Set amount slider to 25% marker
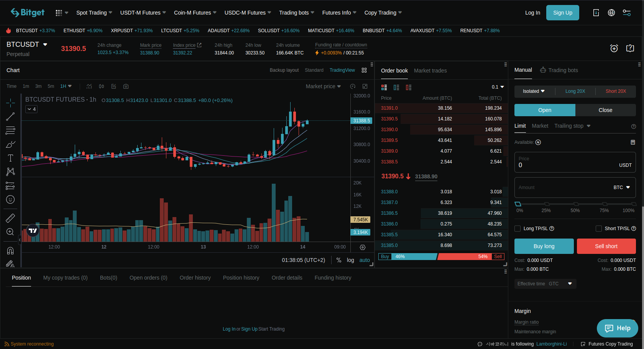Screen dimensions: 644x349 pyautogui.click(x=547, y=204)
